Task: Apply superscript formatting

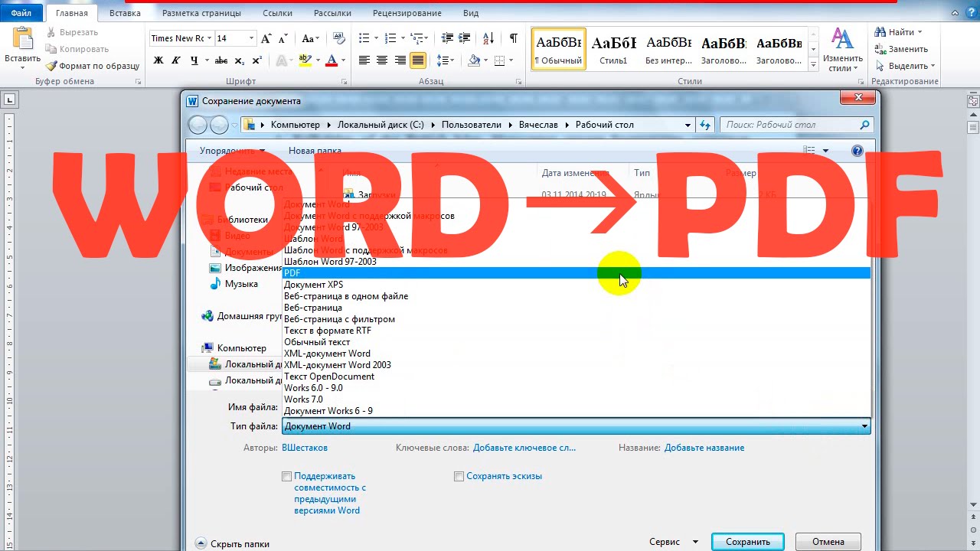Action: (256, 60)
